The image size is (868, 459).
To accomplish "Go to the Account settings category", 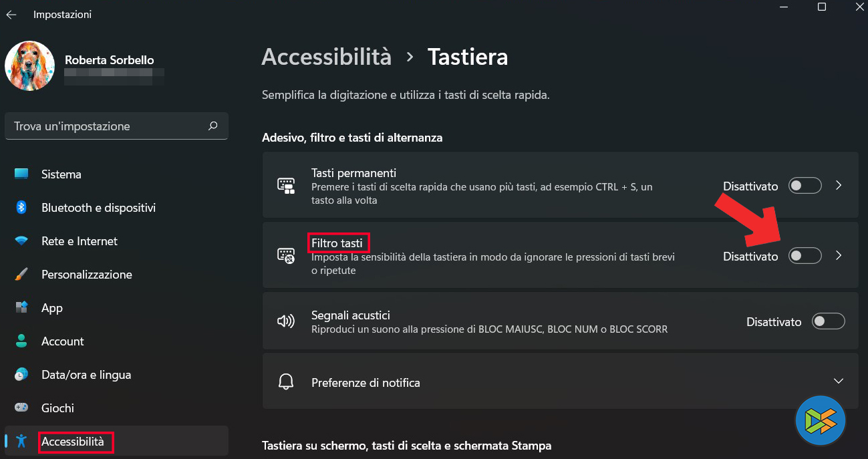I will click(62, 341).
